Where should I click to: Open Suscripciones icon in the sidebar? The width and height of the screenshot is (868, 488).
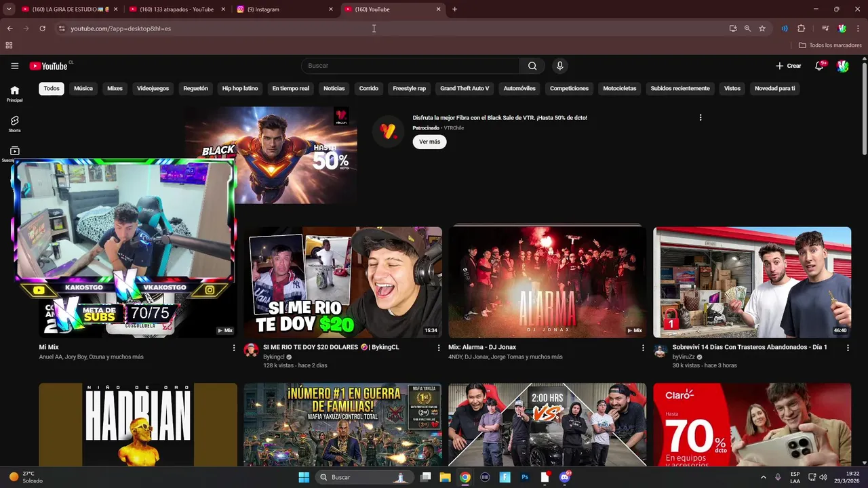coord(14,152)
